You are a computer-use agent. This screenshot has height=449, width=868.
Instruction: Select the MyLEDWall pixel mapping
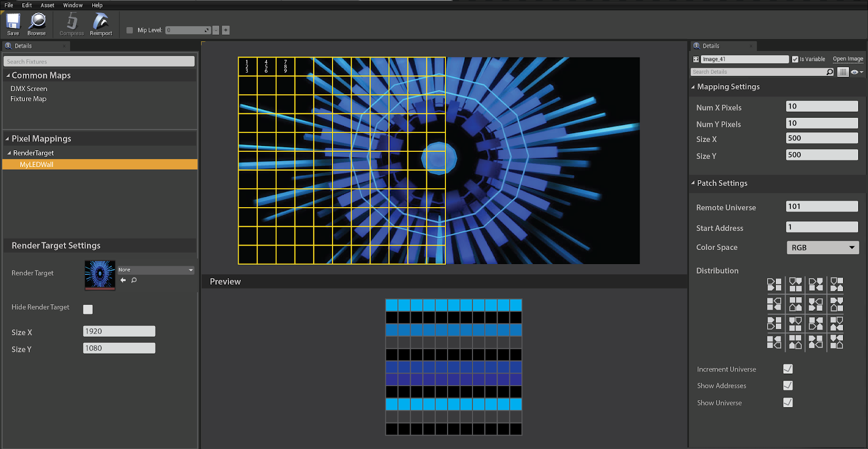click(x=100, y=164)
